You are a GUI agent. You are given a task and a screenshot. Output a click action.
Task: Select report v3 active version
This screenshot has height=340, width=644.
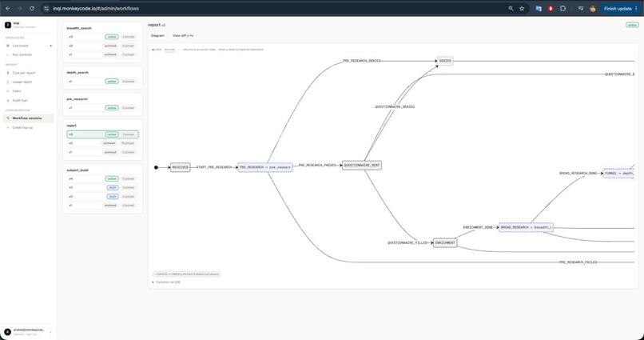point(102,134)
